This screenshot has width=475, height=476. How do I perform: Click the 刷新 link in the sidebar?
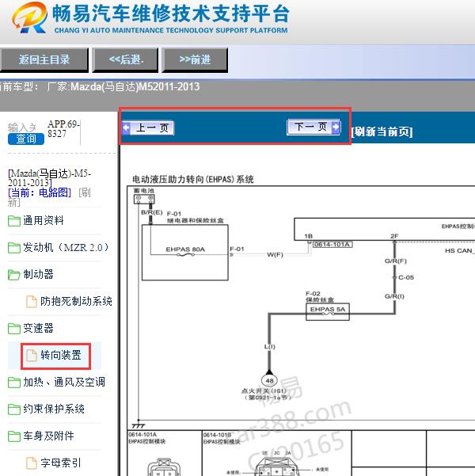tap(85, 192)
